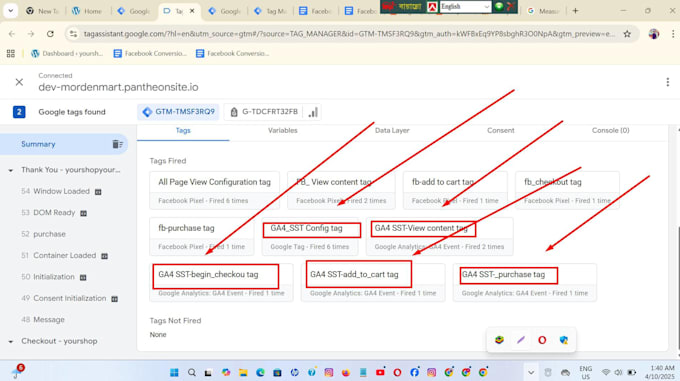Switch to the Data Layer tab
This screenshot has width=680, height=381.
click(x=392, y=130)
